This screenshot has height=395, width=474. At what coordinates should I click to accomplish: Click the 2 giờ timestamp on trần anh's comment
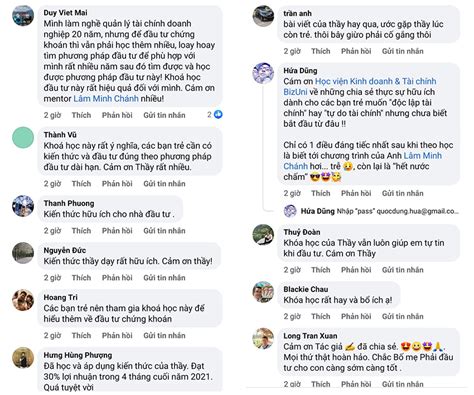pos(292,51)
